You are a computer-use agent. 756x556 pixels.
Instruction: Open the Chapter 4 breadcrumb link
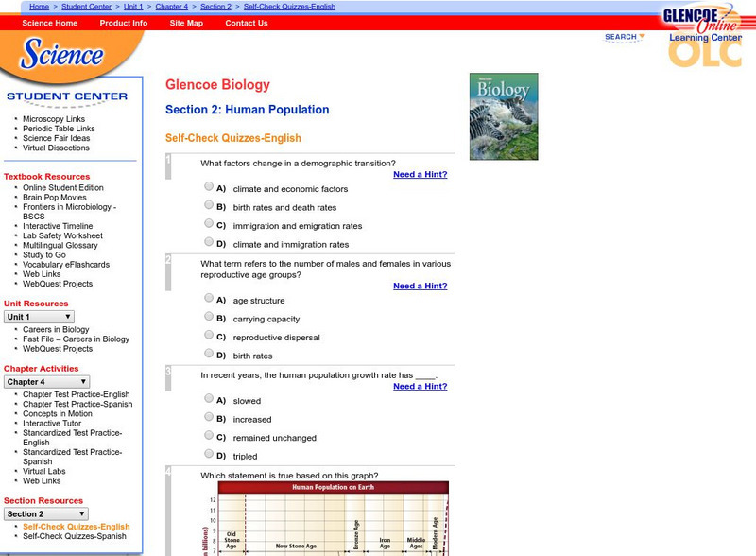[172, 7]
